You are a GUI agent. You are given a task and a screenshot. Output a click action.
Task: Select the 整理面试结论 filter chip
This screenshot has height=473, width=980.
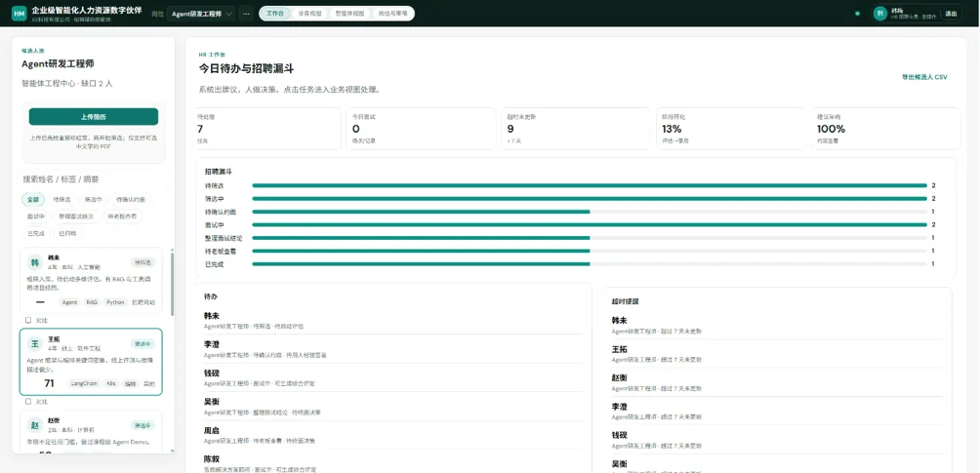pyautogui.click(x=76, y=217)
